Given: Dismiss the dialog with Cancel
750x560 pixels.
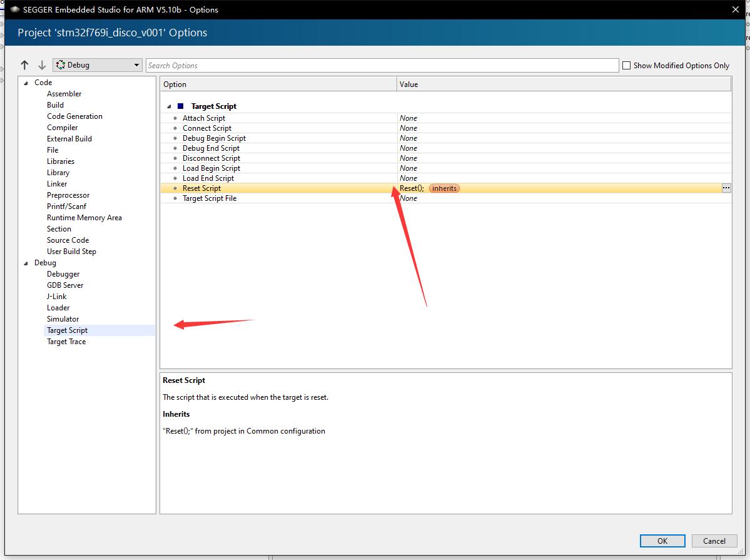Looking at the screenshot, I should [714, 541].
